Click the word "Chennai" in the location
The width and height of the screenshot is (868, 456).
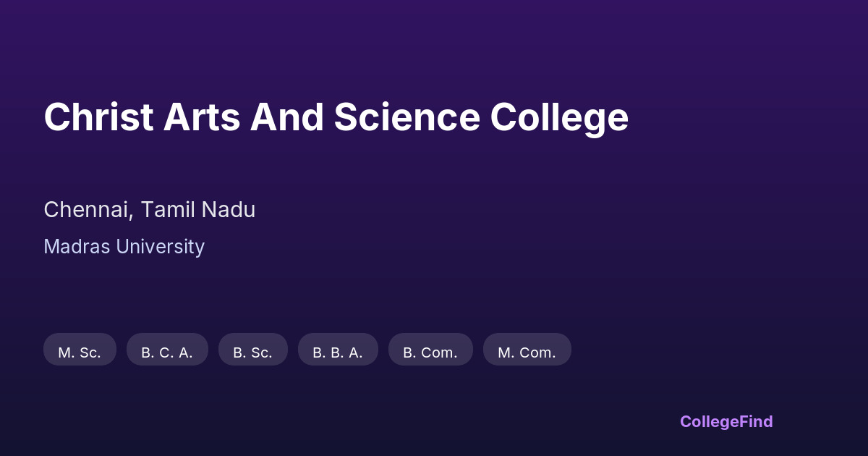(88, 210)
